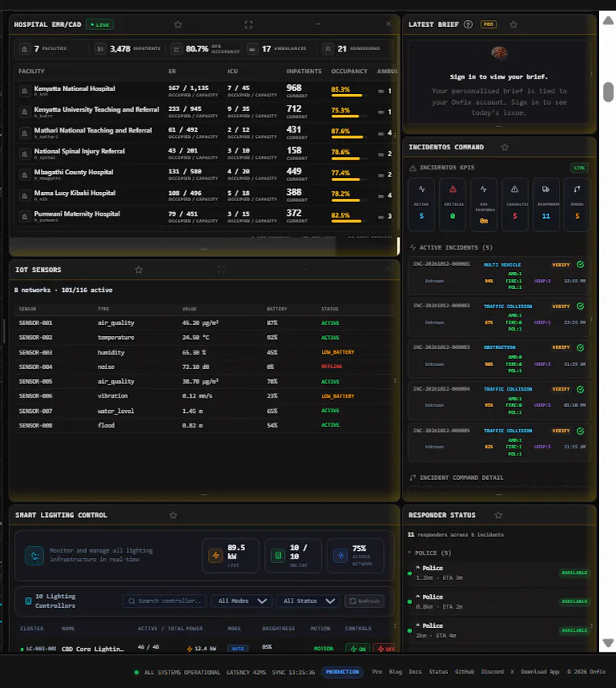Click the 89.5 kW lightning icon

[216, 555]
